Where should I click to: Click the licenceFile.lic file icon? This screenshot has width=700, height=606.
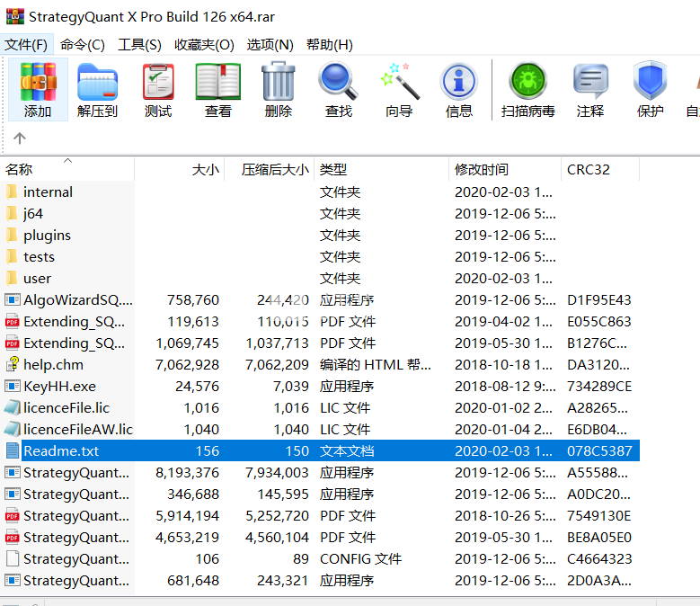[13, 407]
